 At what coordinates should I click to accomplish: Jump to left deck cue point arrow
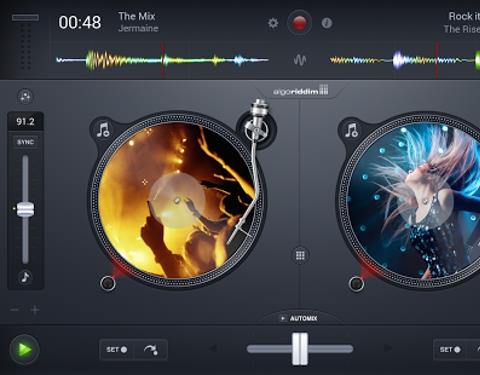(x=151, y=350)
